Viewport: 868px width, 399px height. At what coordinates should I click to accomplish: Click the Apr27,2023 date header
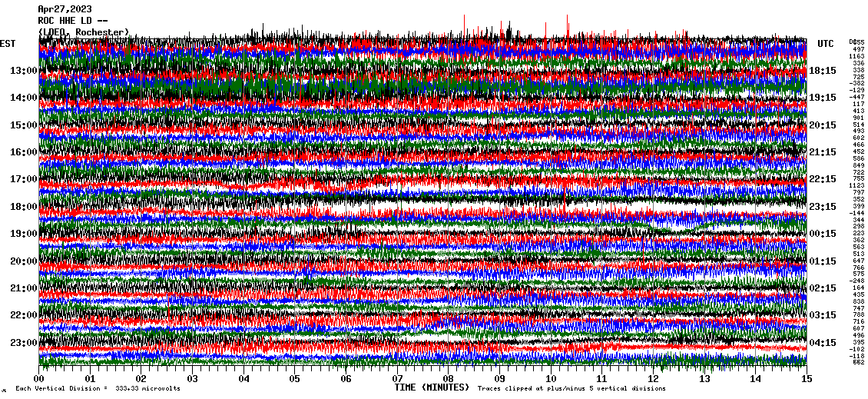[x=65, y=9]
